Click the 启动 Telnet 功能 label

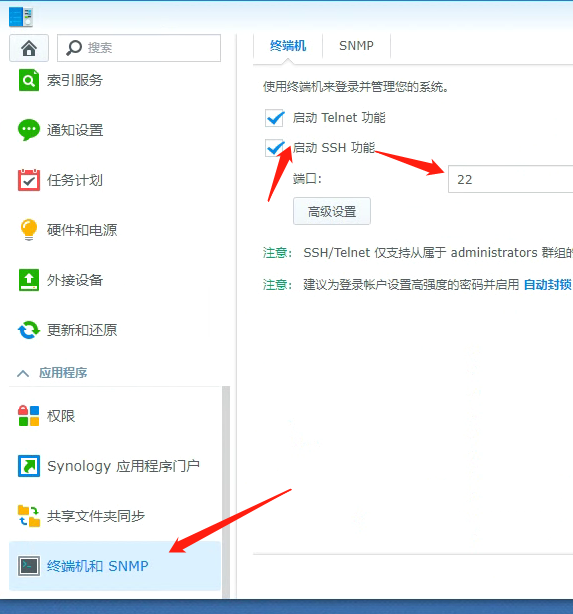point(339,117)
